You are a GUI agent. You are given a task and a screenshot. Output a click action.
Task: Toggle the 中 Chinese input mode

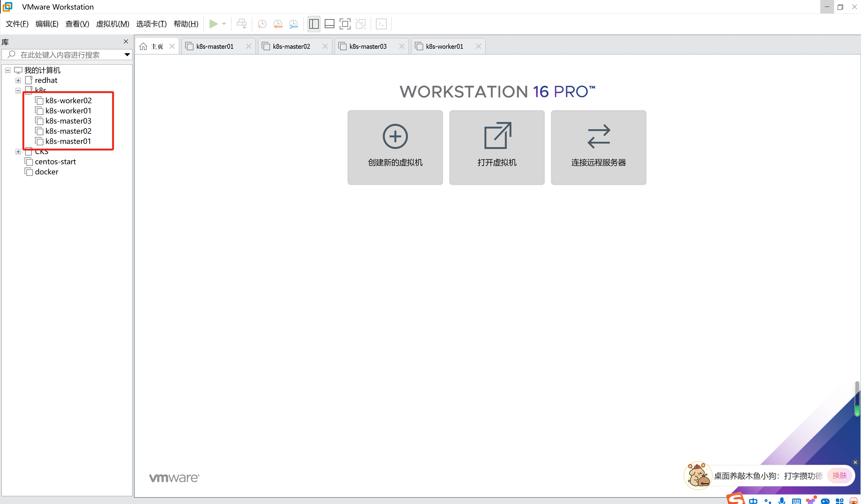coord(753,501)
